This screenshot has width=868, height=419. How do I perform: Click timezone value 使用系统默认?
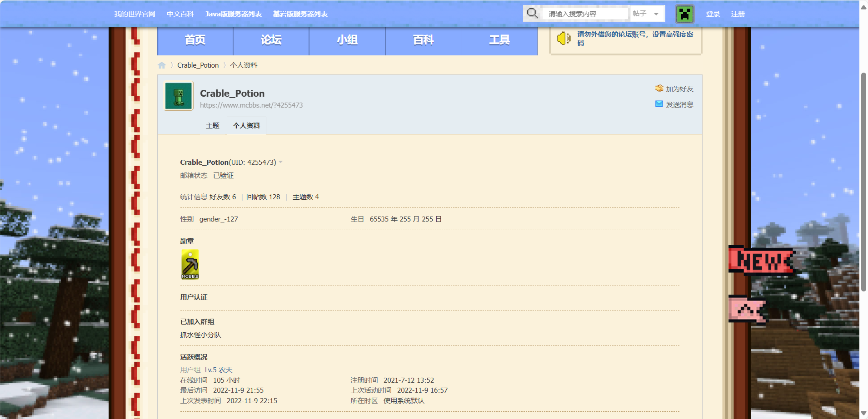click(x=404, y=401)
